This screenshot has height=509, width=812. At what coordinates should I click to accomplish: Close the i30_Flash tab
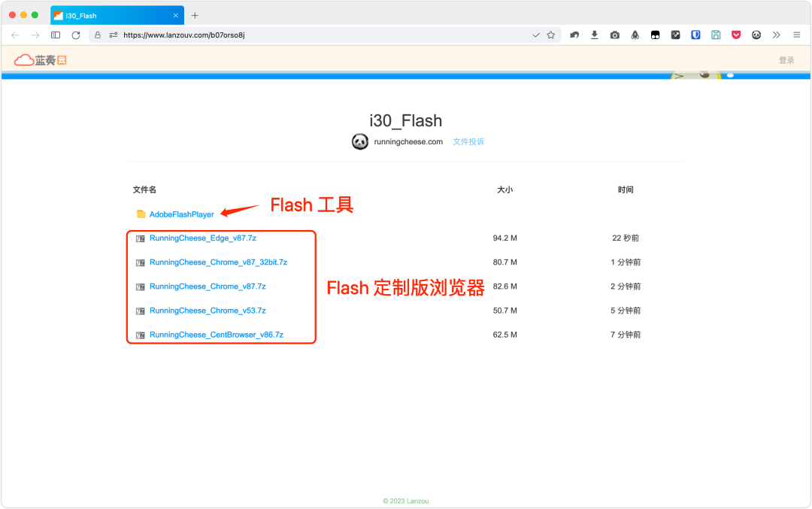175,16
